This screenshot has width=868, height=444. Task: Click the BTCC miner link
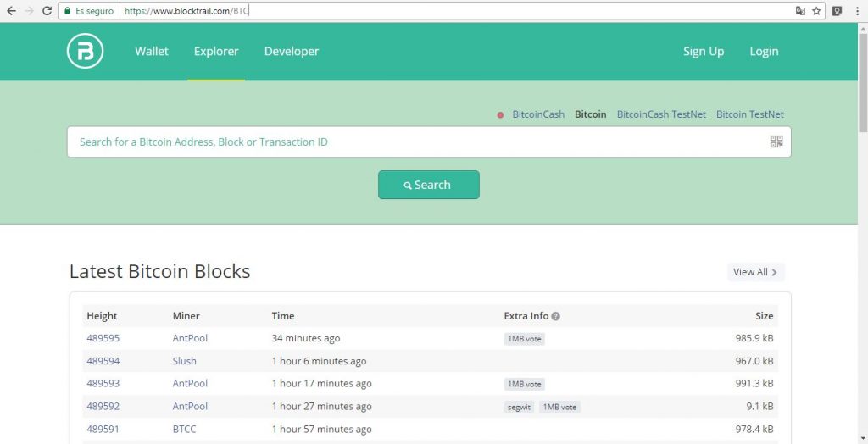tap(184, 429)
